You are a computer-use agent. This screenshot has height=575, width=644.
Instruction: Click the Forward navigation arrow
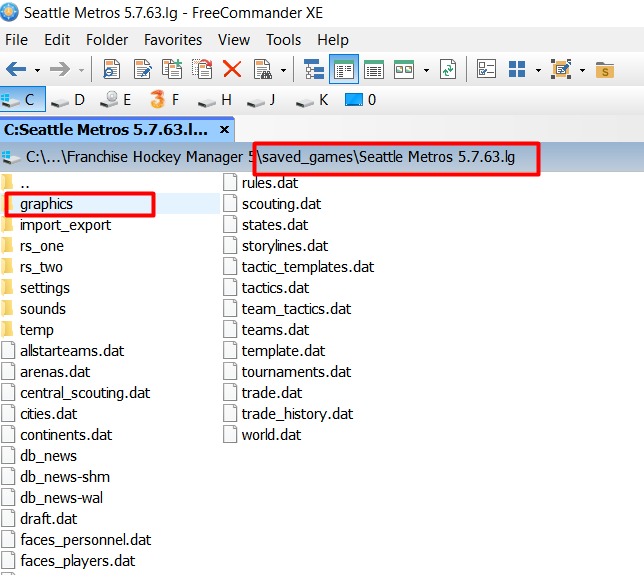60,70
